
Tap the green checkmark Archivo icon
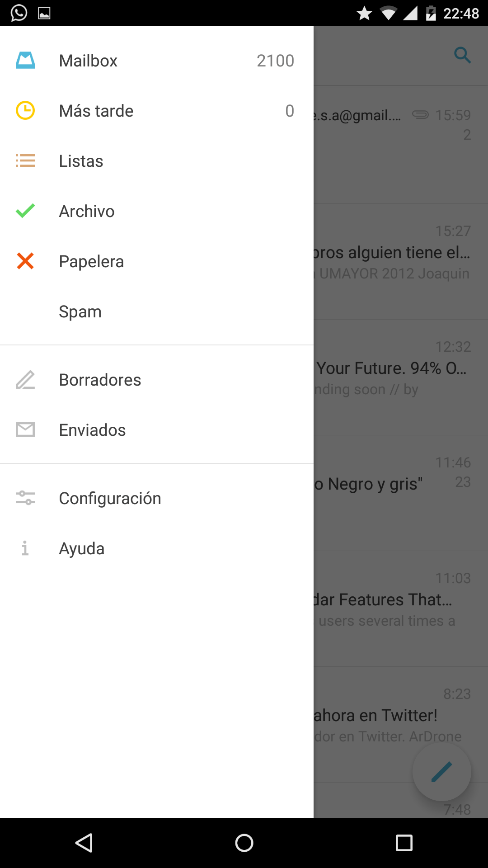[25, 211]
